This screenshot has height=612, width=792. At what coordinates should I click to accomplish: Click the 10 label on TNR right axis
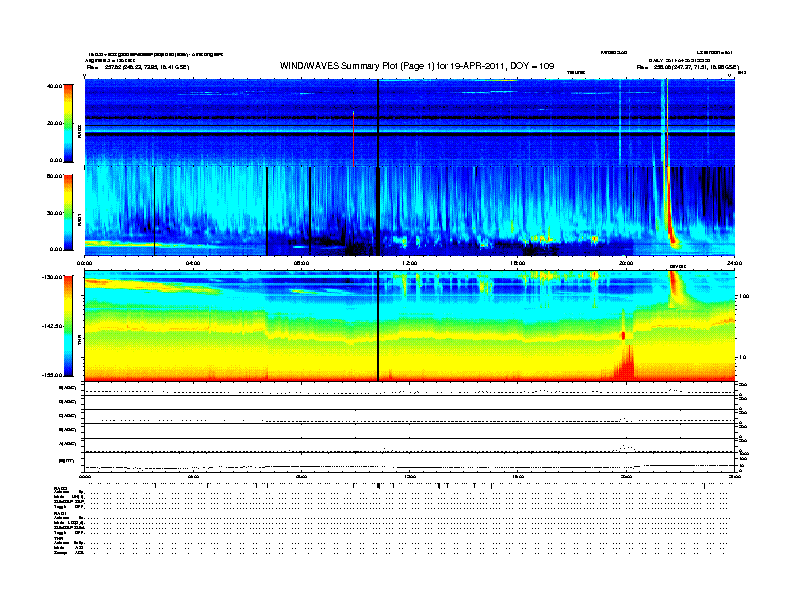(742, 357)
